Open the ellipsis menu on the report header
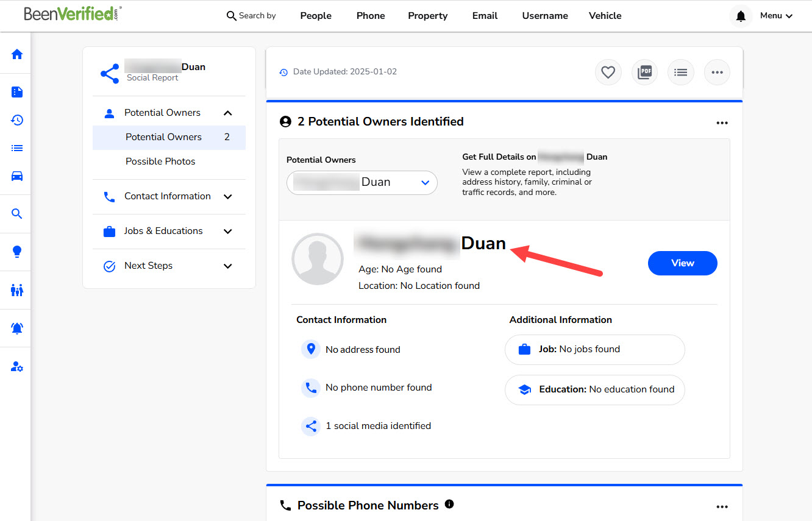This screenshot has height=521, width=812. click(717, 72)
